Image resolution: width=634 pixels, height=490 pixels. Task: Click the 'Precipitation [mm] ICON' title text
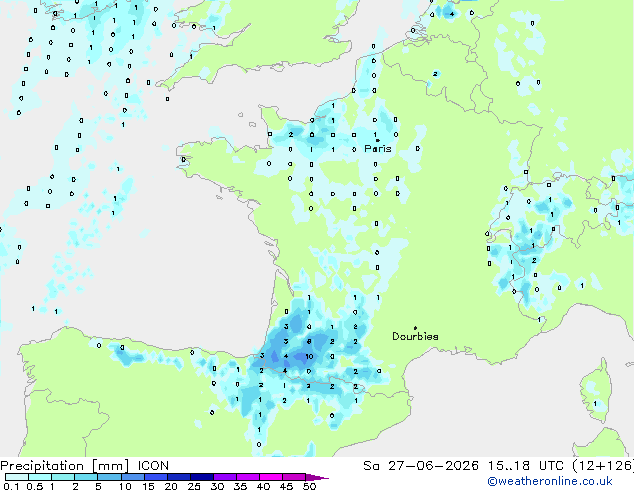pos(85,466)
